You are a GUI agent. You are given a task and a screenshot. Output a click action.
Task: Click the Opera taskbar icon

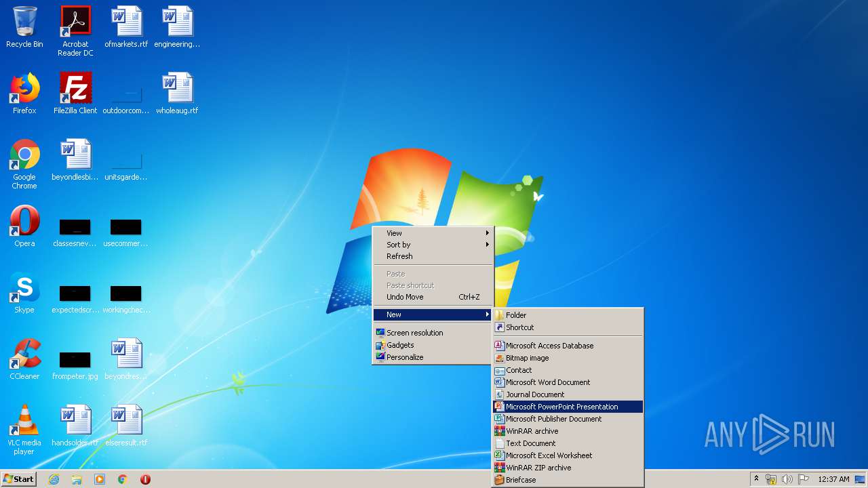coord(145,479)
